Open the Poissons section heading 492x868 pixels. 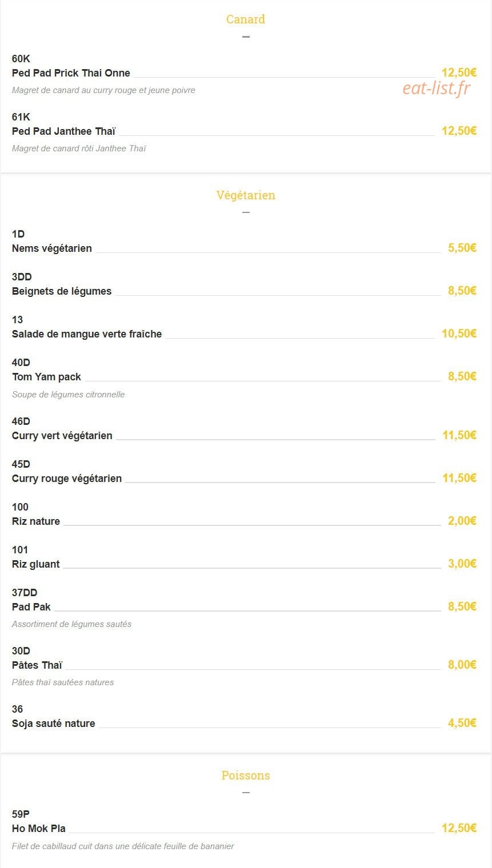pos(246,775)
